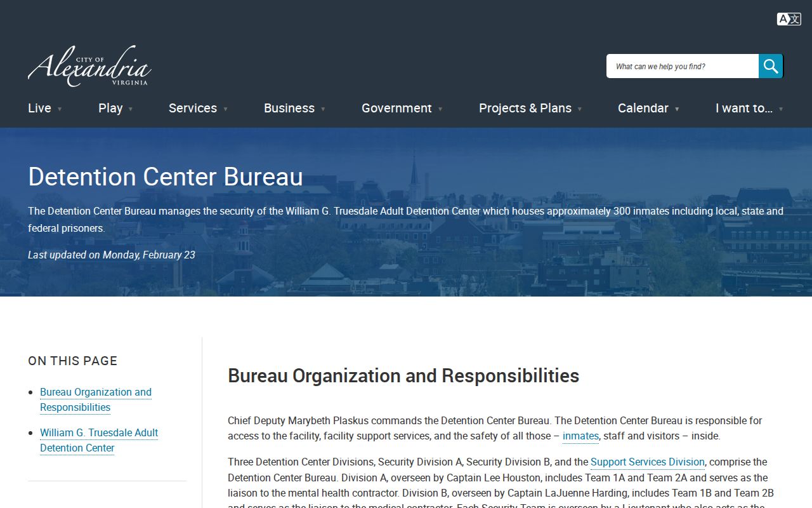This screenshot has width=812, height=508.
Task: Open the Live menu
Action: [39, 108]
